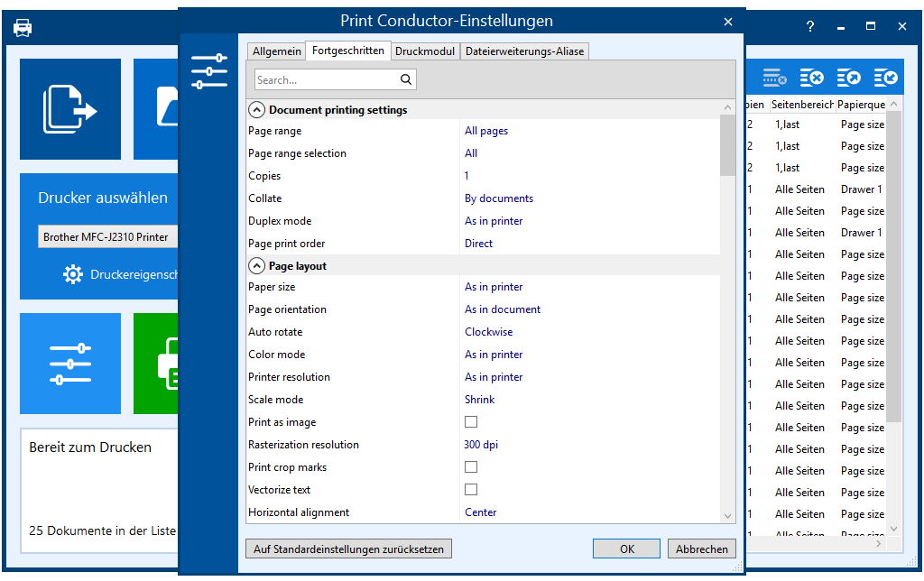This screenshot has height=581, width=924.
Task: Click the Clear list icon with X
Action: pos(811,78)
